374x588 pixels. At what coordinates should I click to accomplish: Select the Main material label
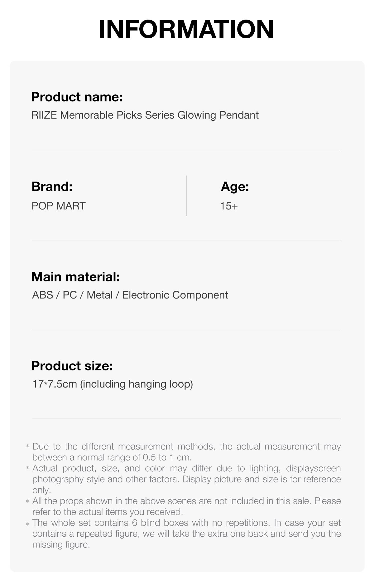(76, 277)
